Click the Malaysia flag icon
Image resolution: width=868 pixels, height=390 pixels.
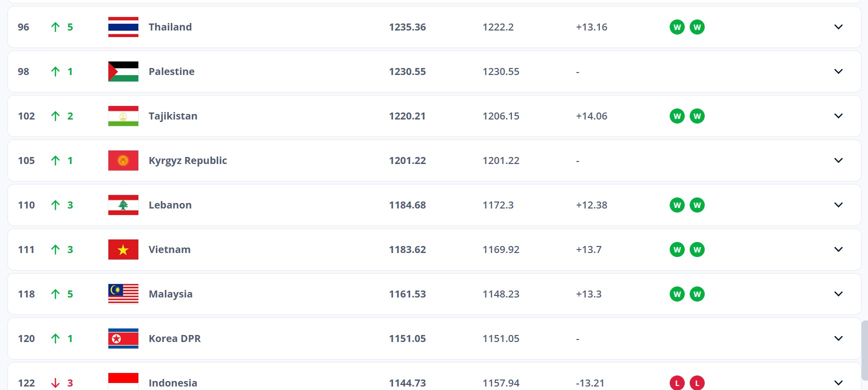(x=123, y=294)
